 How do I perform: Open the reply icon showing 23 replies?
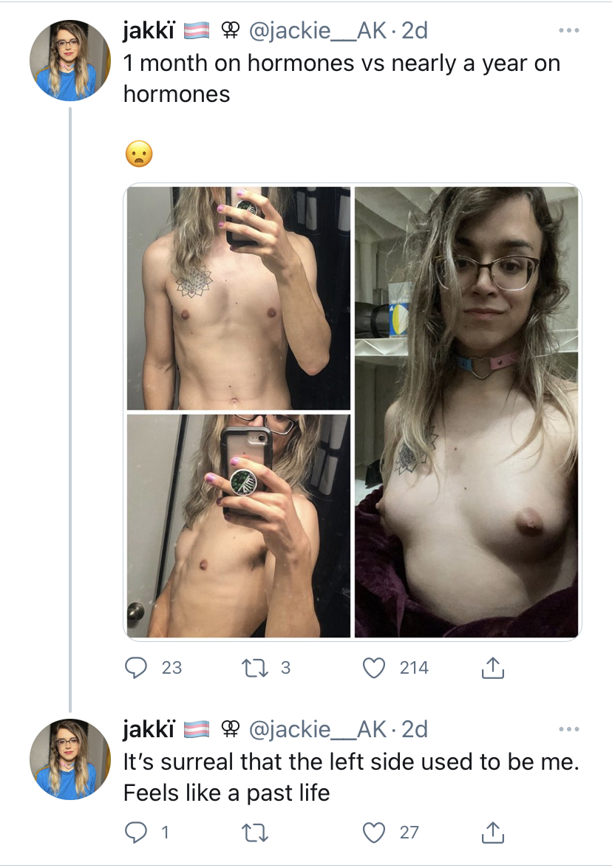coord(136,668)
